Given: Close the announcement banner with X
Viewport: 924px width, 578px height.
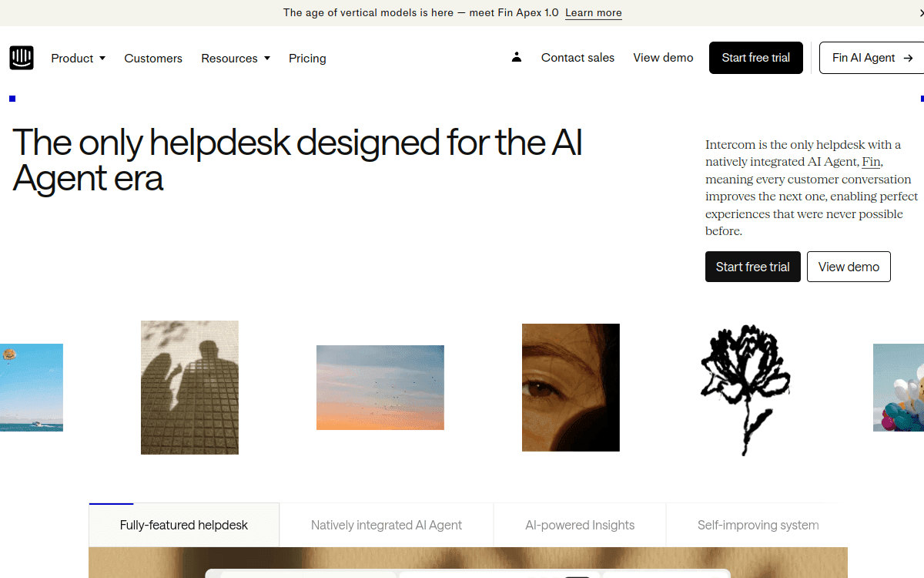Looking at the screenshot, I should point(919,13).
